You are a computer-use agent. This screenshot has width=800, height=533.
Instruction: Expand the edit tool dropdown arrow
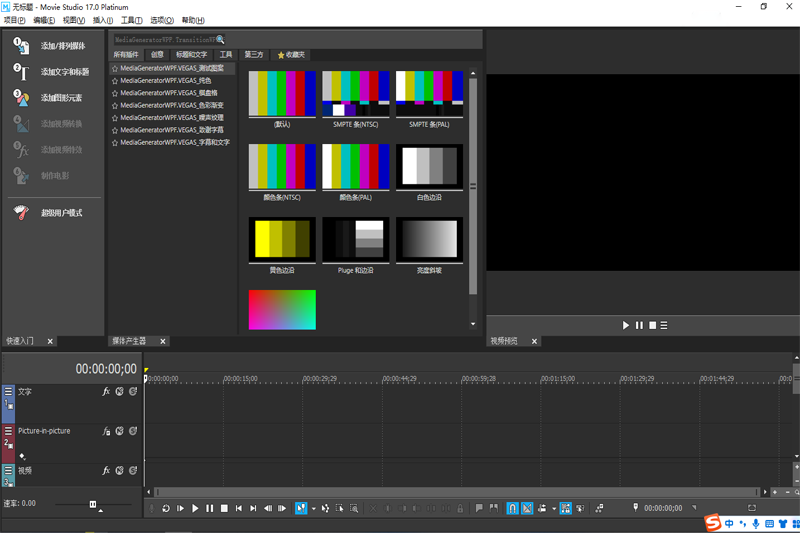(x=313, y=508)
